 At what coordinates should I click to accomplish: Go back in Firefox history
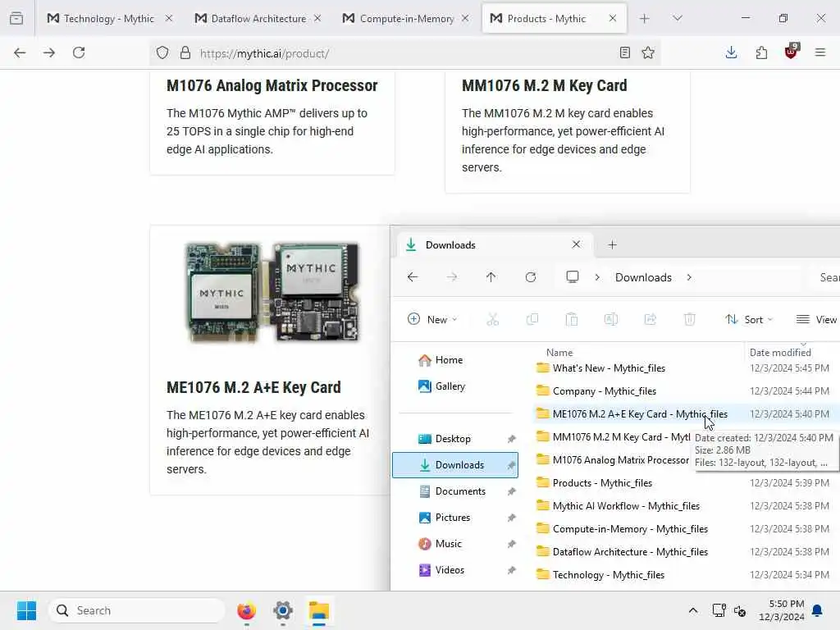[x=20, y=52]
